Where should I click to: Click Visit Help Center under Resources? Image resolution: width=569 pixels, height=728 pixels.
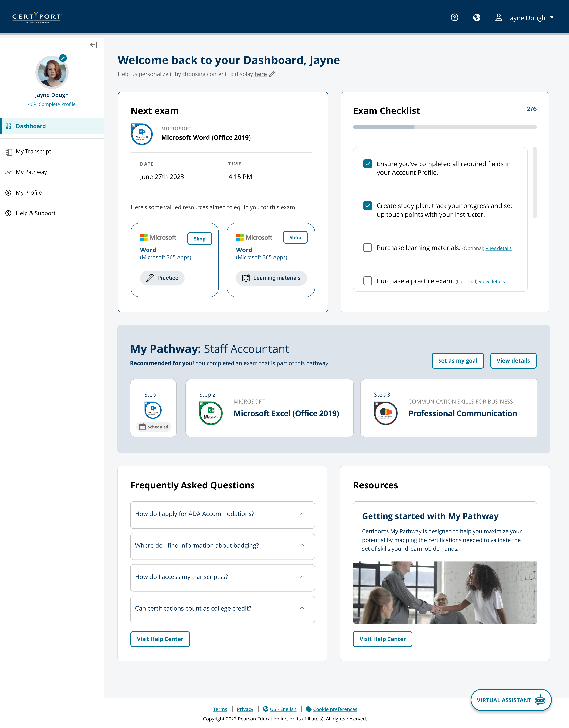tap(383, 639)
